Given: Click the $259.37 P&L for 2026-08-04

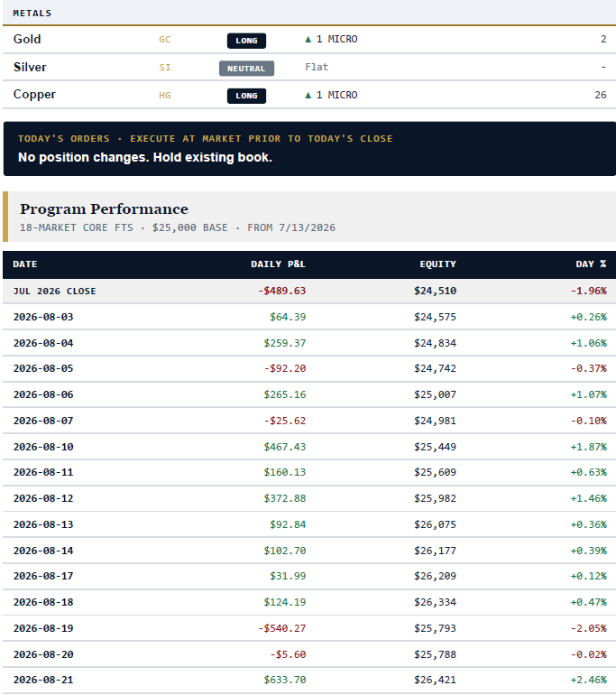Looking at the screenshot, I should [285, 343].
